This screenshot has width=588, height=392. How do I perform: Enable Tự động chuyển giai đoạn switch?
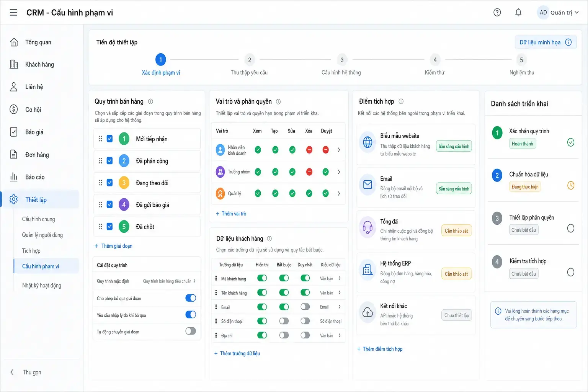point(191,331)
